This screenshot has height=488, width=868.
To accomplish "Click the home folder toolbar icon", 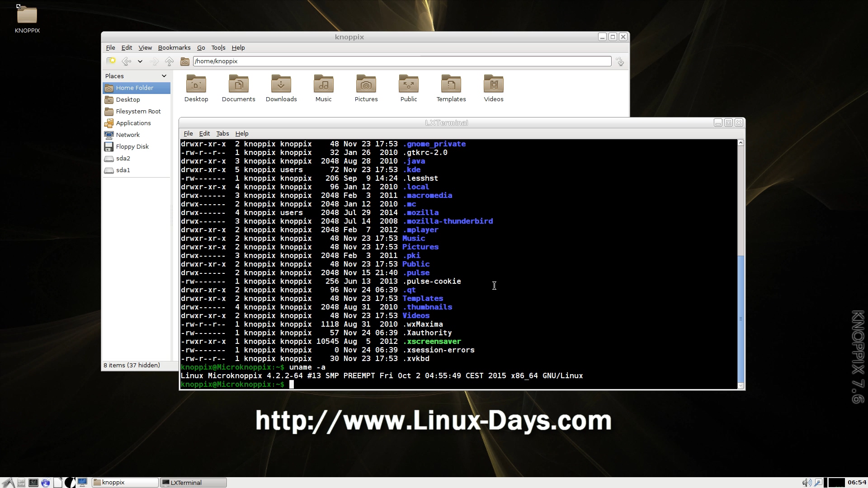I will 184,61.
